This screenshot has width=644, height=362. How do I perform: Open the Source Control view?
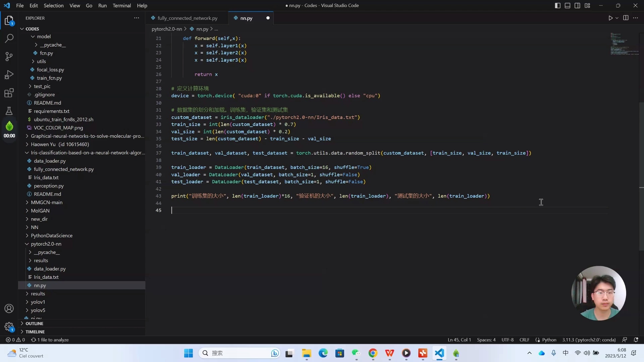[9, 56]
